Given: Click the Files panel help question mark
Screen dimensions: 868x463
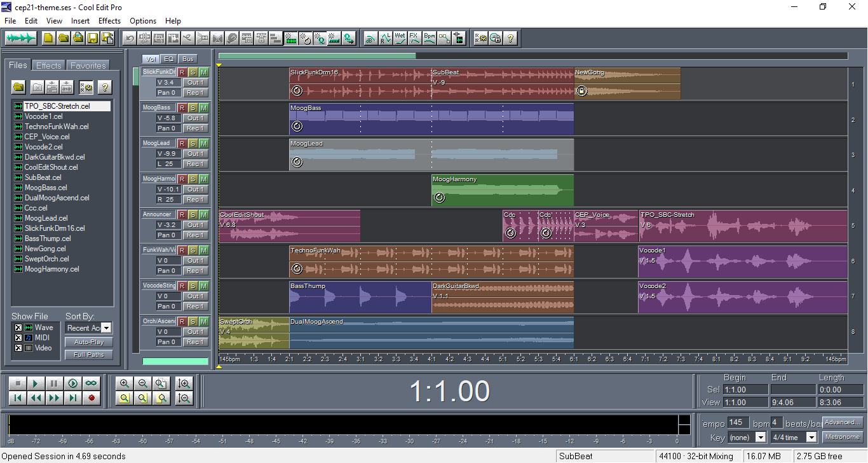Looking at the screenshot, I should point(105,87).
